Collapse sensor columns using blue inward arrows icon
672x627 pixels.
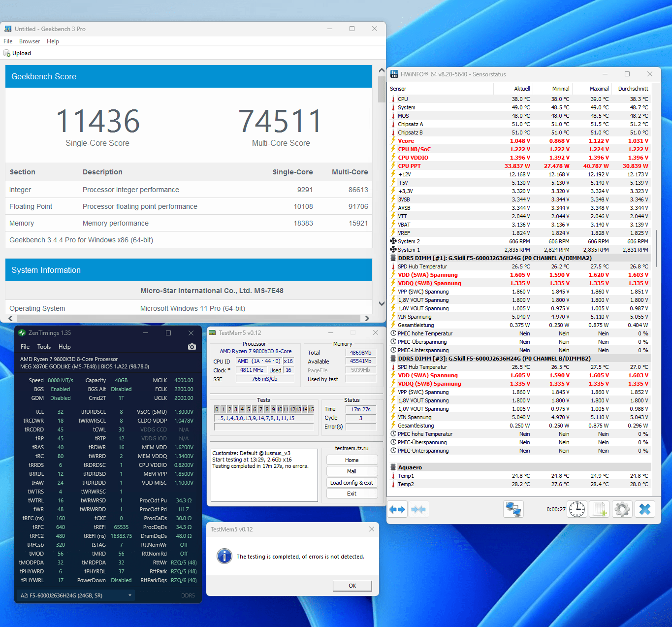coord(418,509)
